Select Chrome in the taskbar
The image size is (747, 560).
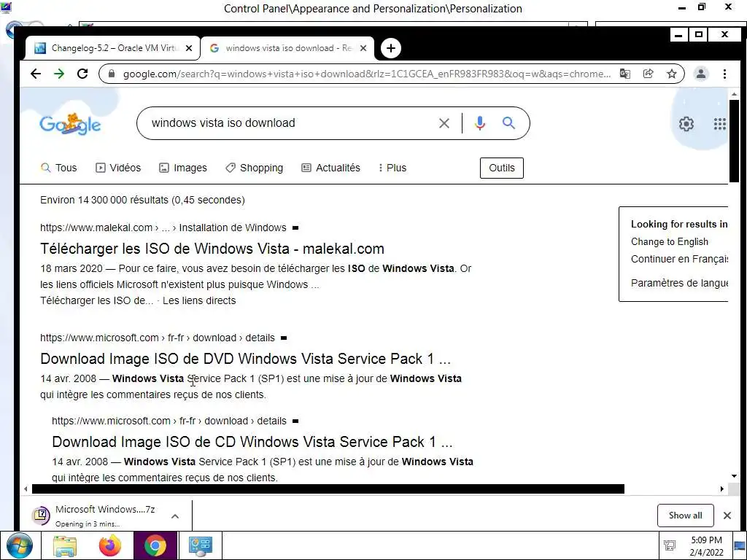(x=155, y=545)
